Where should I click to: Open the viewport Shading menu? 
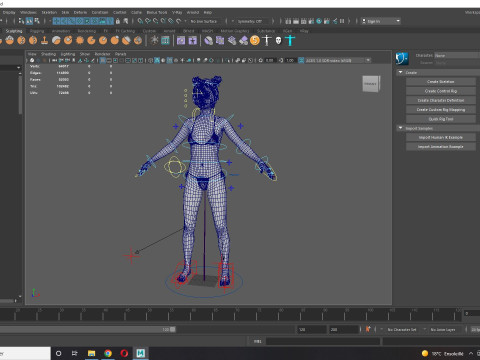pyautogui.click(x=48, y=54)
